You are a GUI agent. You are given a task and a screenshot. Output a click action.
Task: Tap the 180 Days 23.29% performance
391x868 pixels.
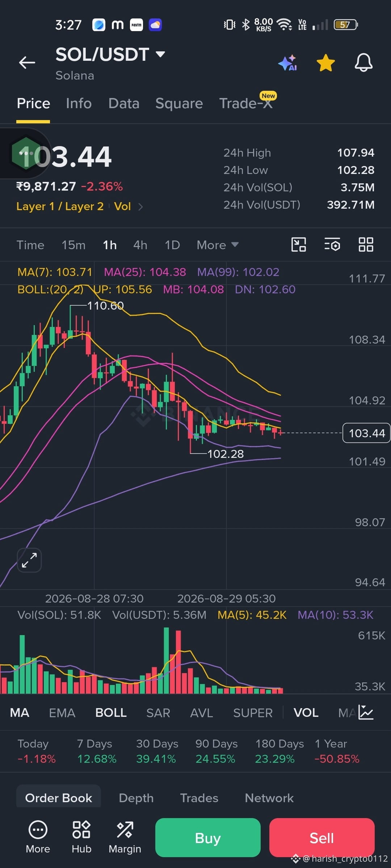pyautogui.click(x=279, y=751)
